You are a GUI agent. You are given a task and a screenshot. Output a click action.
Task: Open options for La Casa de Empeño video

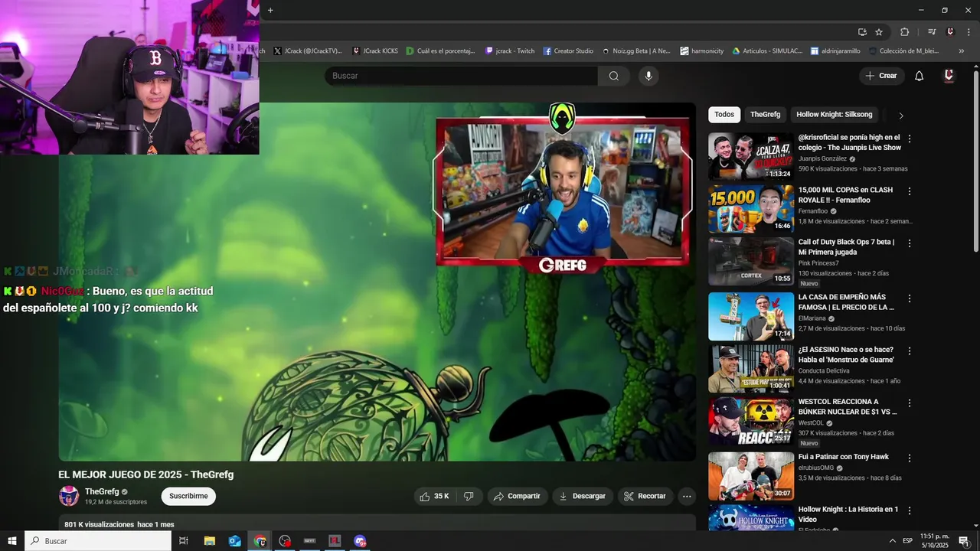click(x=910, y=298)
